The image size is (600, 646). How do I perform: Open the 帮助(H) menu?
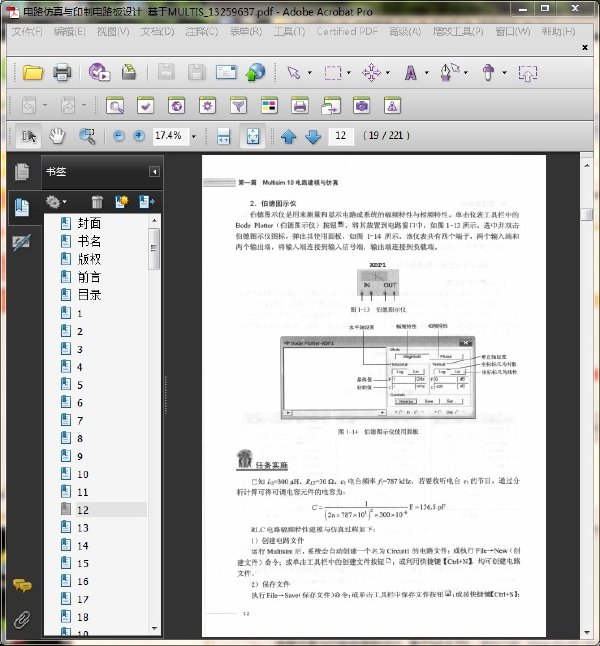coord(558,31)
